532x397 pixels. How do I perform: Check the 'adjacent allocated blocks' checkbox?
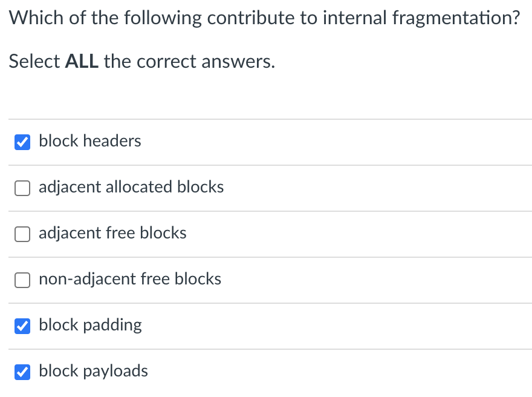click(22, 188)
